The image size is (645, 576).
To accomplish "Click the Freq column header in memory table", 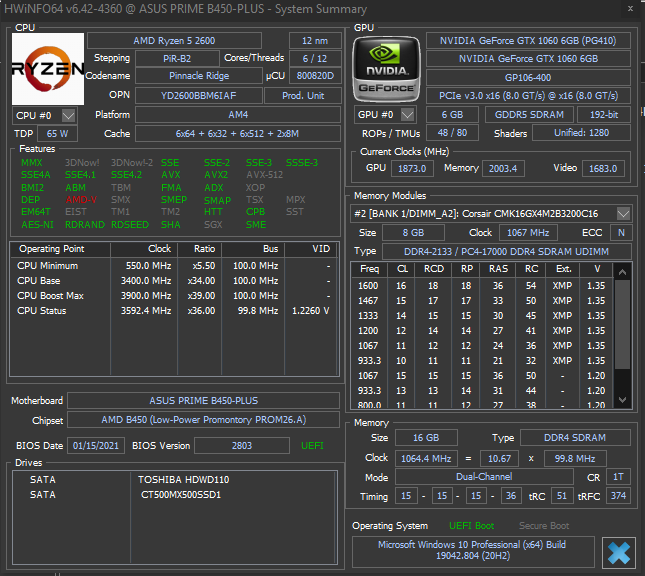I will 369,269.
